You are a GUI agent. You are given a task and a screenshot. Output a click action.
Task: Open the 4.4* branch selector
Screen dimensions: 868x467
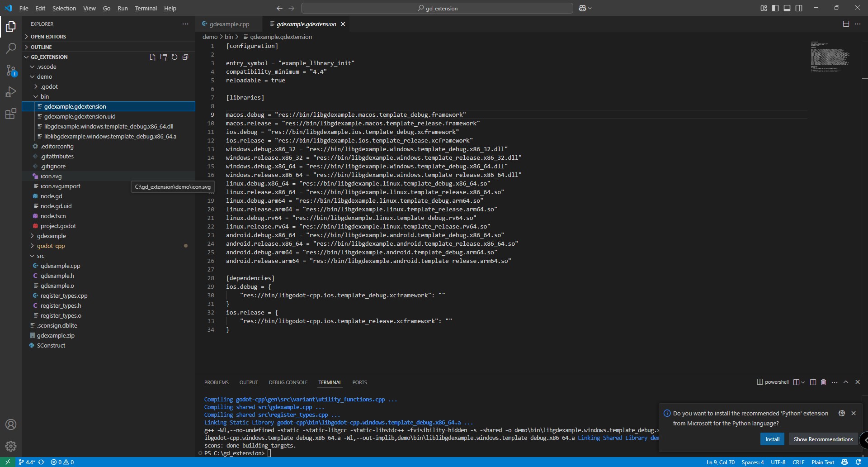click(x=27, y=462)
